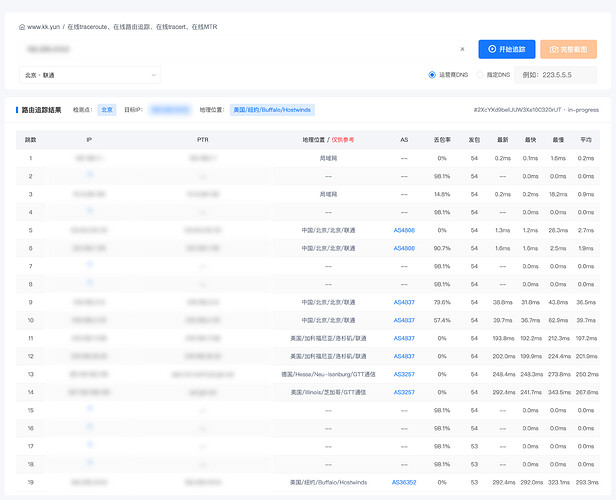Image resolution: width=616 pixels, height=500 pixels.
Task: Open the 北京·联通 probe location dropdown
Action: point(90,75)
